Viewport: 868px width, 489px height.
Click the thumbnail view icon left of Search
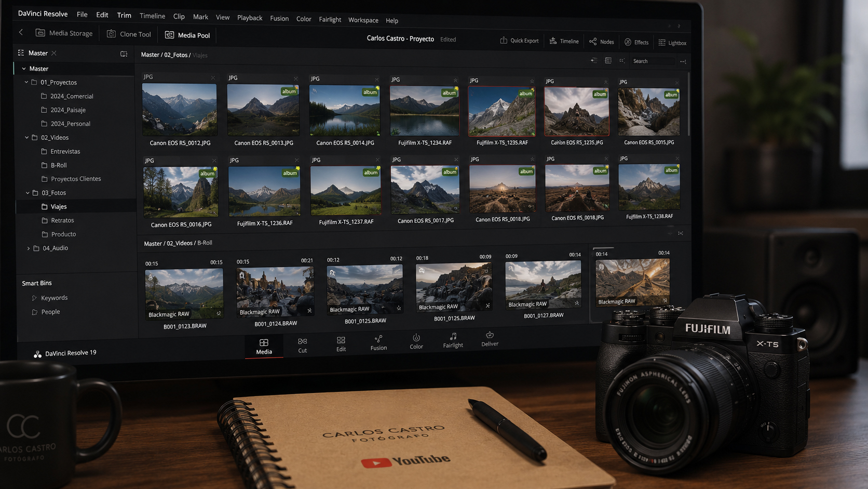click(608, 60)
